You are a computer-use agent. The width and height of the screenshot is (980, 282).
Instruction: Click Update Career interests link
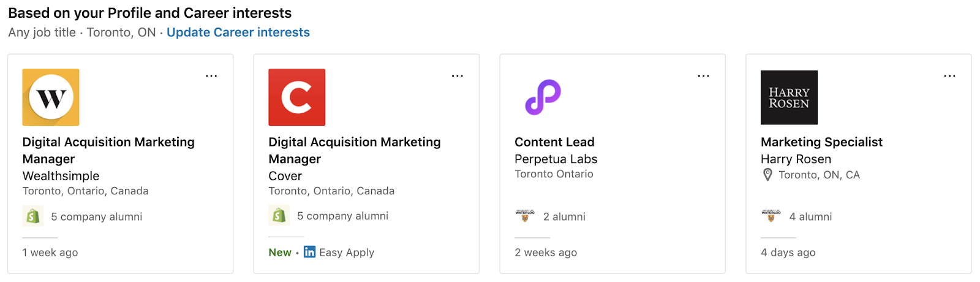click(x=238, y=32)
